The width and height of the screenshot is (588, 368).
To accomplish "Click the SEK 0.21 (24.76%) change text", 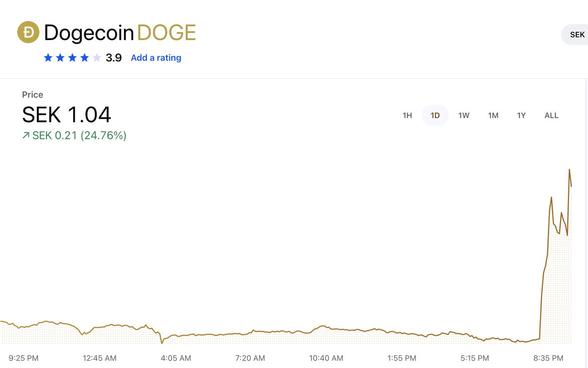I will pyautogui.click(x=79, y=136).
